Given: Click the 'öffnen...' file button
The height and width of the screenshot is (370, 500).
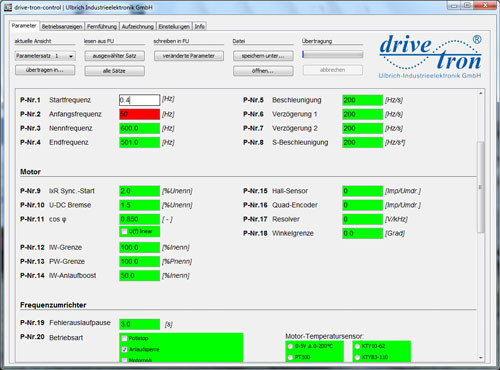Looking at the screenshot, I should [x=263, y=71].
